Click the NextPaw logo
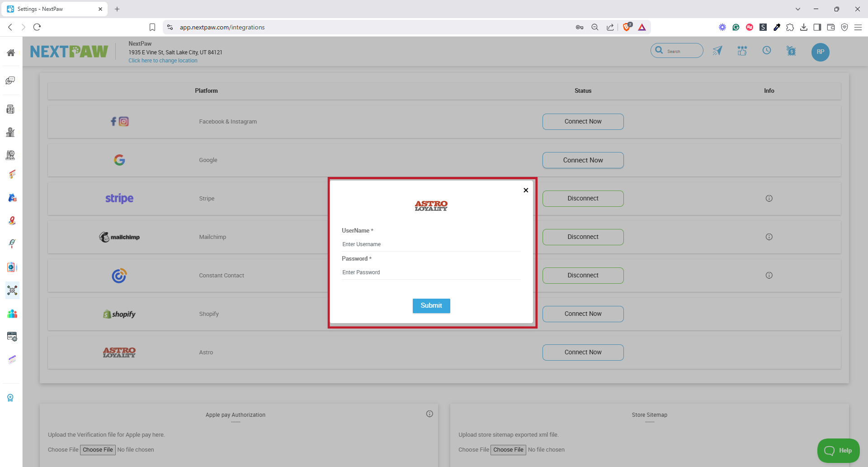 [x=69, y=52]
